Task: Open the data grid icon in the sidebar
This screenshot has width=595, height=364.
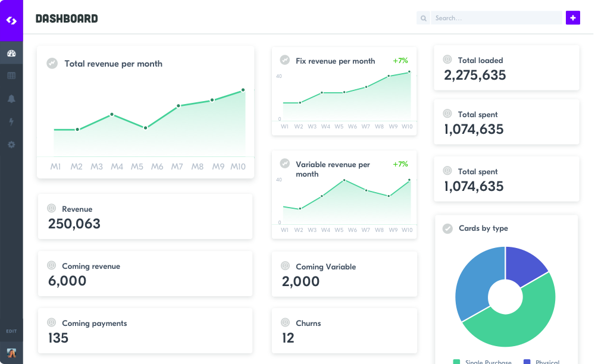Action: 11,76
